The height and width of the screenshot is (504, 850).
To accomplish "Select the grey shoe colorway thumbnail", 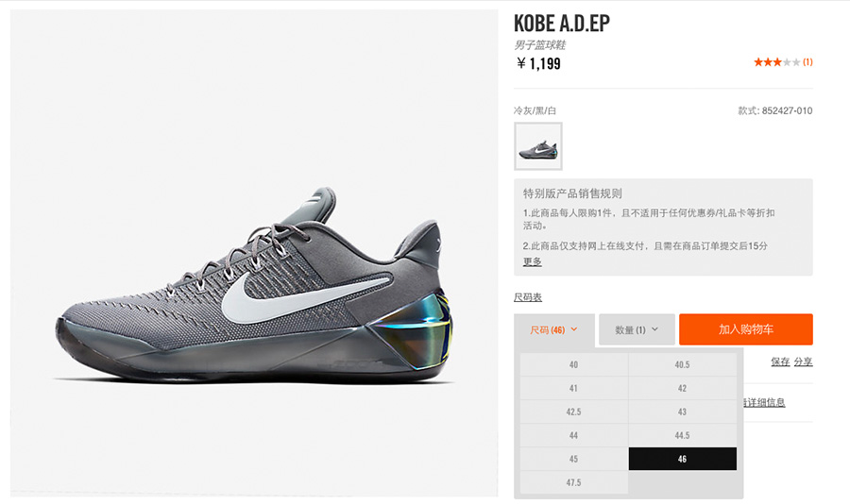I will [x=538, y=146].
